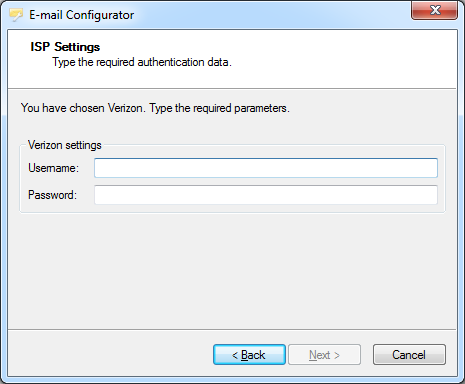Click the authentication data subtitle text

click(142, 62)
